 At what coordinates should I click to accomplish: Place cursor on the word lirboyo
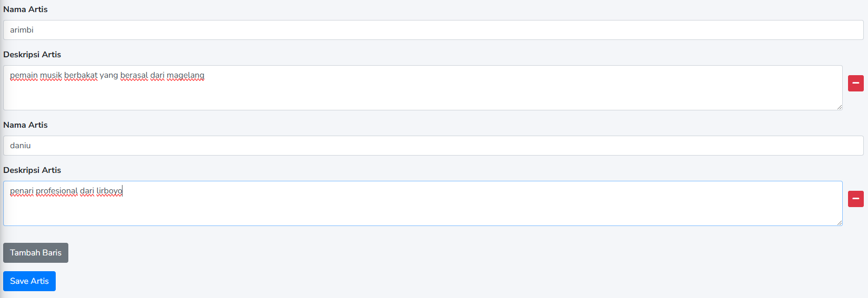coord(109,191)
